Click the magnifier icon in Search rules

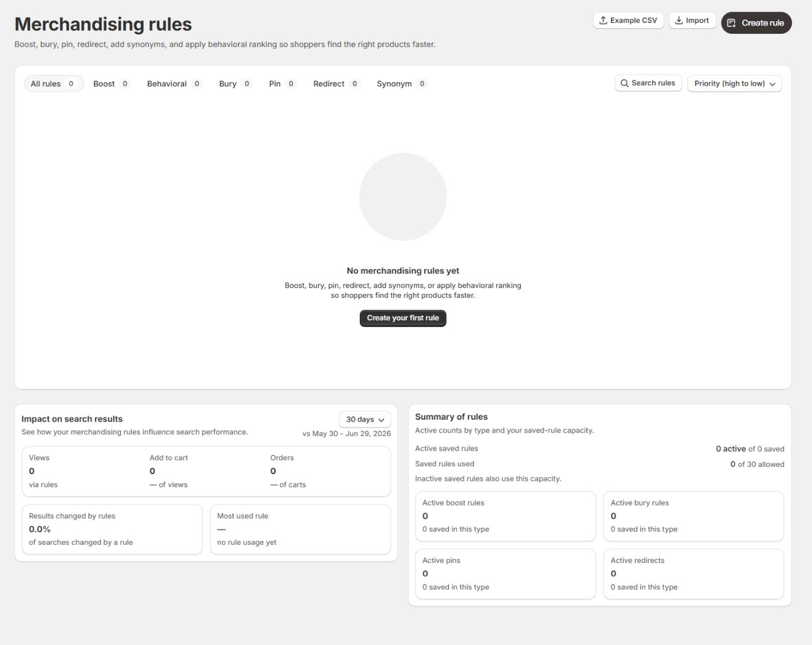[624, 83]
